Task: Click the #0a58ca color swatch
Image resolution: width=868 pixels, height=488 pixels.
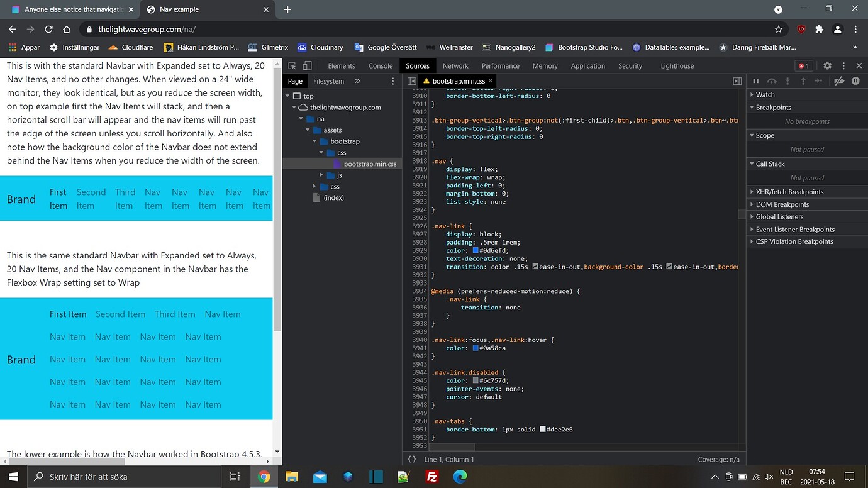Action: (476, 348)
